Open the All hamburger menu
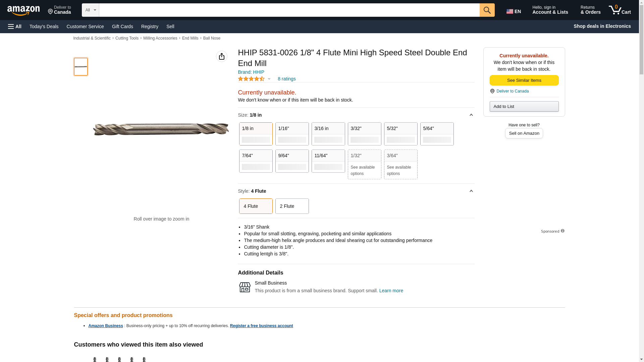The height and width of the screenshot is (362, 644). click(x=15, y=26)
